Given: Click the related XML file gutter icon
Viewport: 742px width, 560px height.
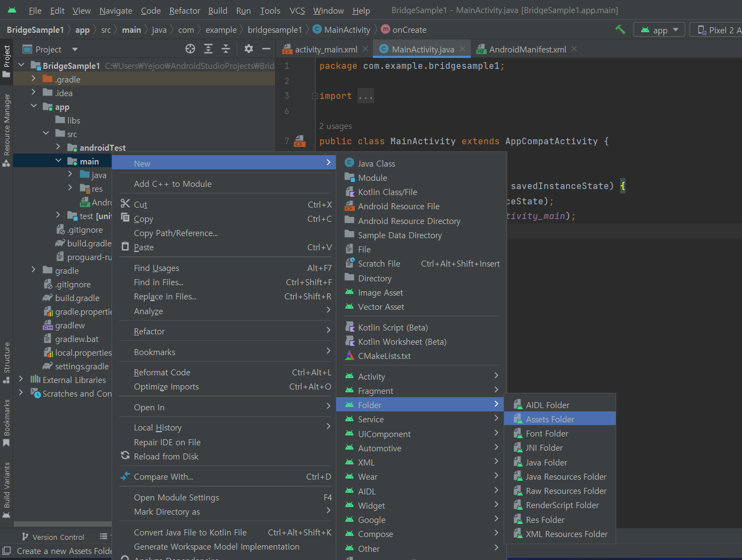Looking at the screenshot, I should [300, 142].
